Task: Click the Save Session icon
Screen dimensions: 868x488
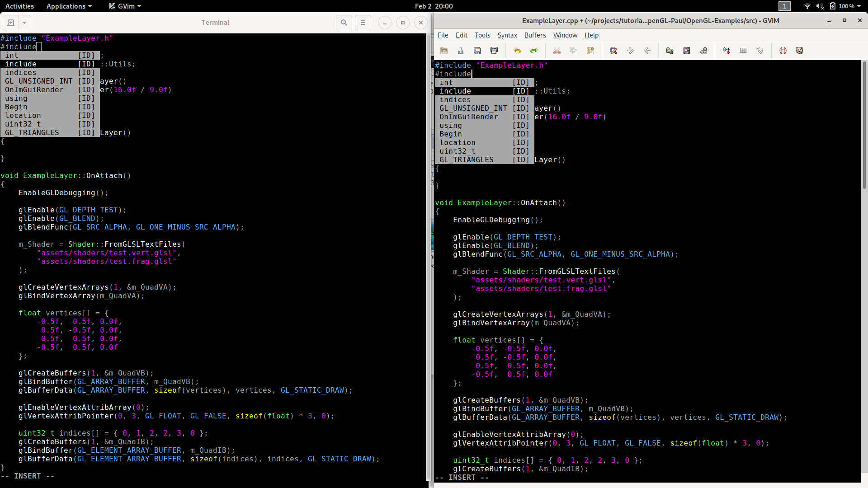Action: [x=687, y=51]
